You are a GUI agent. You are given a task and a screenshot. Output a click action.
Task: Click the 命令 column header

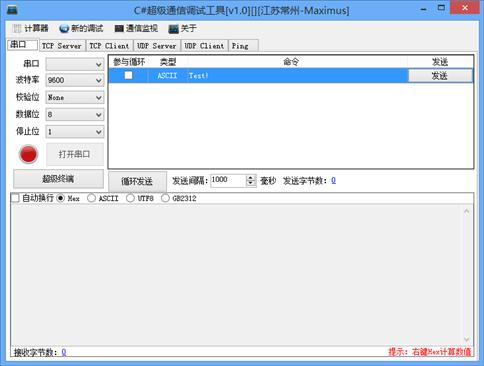pyautogui.click(x=291, y=62)
